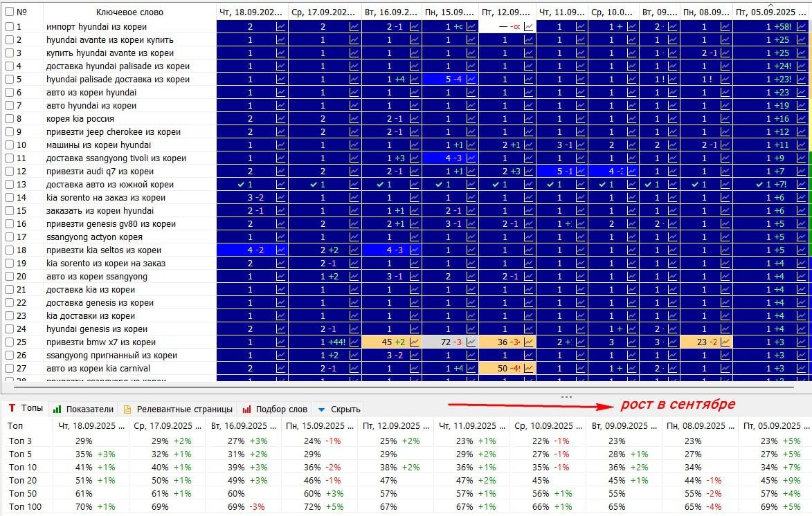
Task: Open chart icon for 'kia sorento на заказ из кореи' on 17.09
Action: tap(354, 198)
